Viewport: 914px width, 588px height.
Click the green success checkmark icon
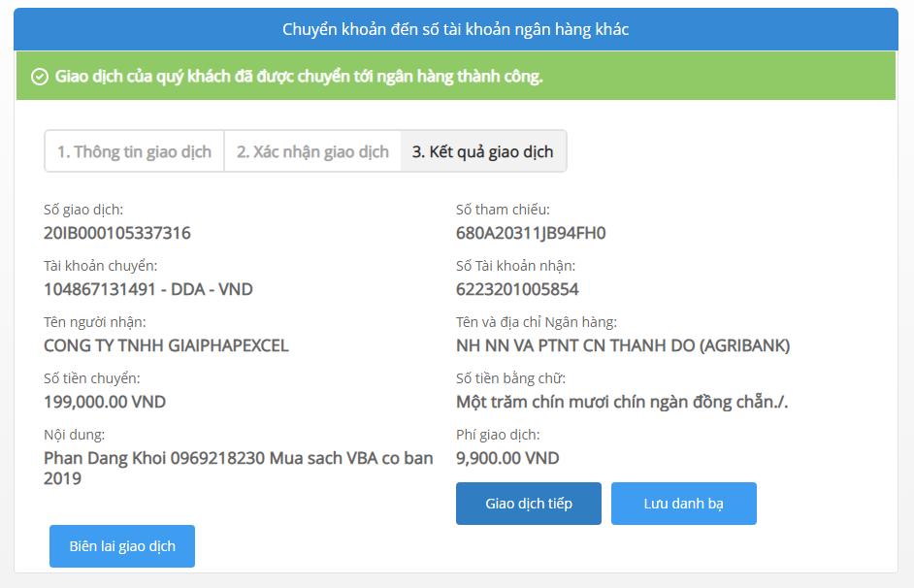(x=40, y=77)
